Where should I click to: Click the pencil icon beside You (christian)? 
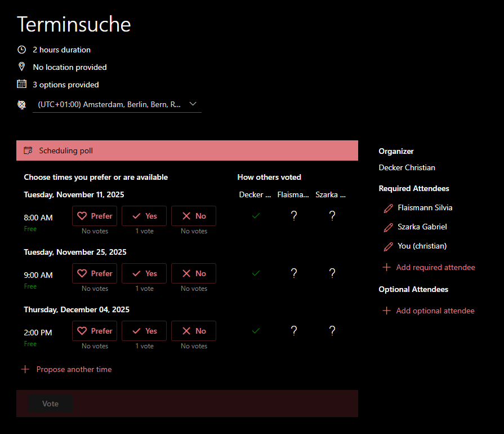pos(388,246)
